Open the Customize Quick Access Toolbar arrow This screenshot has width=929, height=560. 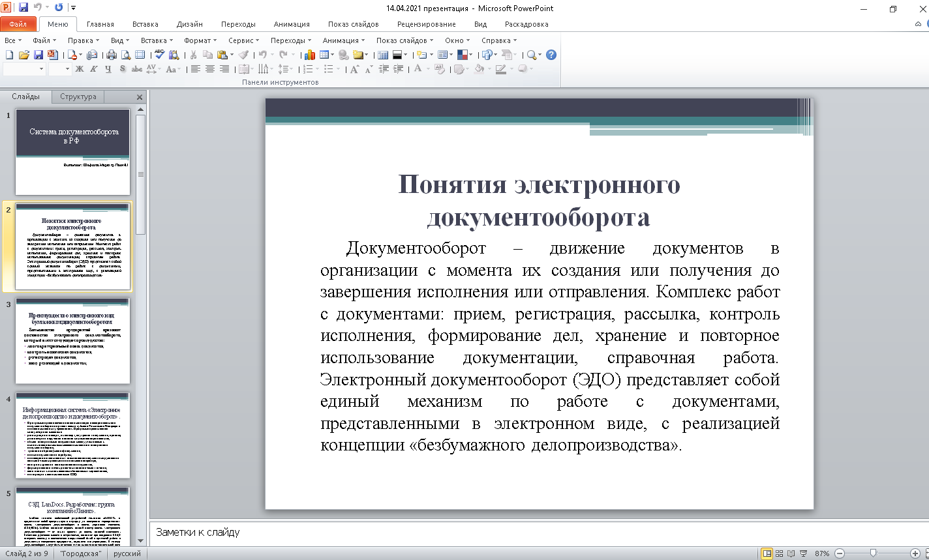pos(72,8)
